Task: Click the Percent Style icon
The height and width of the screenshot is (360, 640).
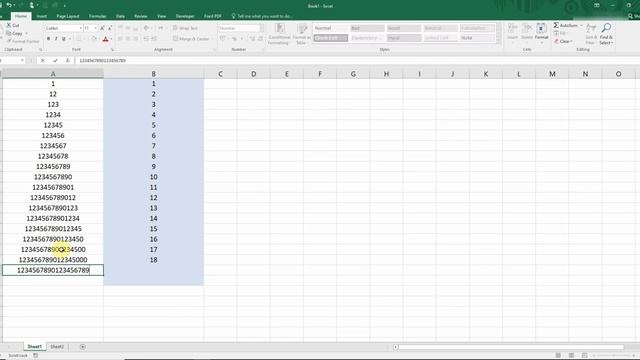Action: pos(234,39)
